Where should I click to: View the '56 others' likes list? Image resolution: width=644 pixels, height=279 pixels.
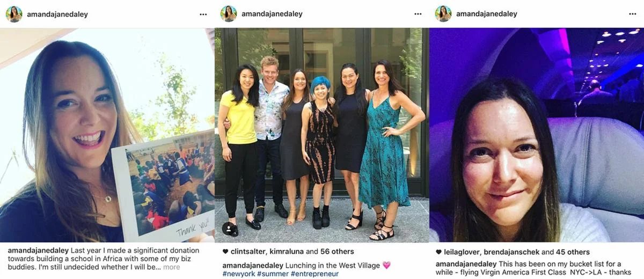pos(337,252)
